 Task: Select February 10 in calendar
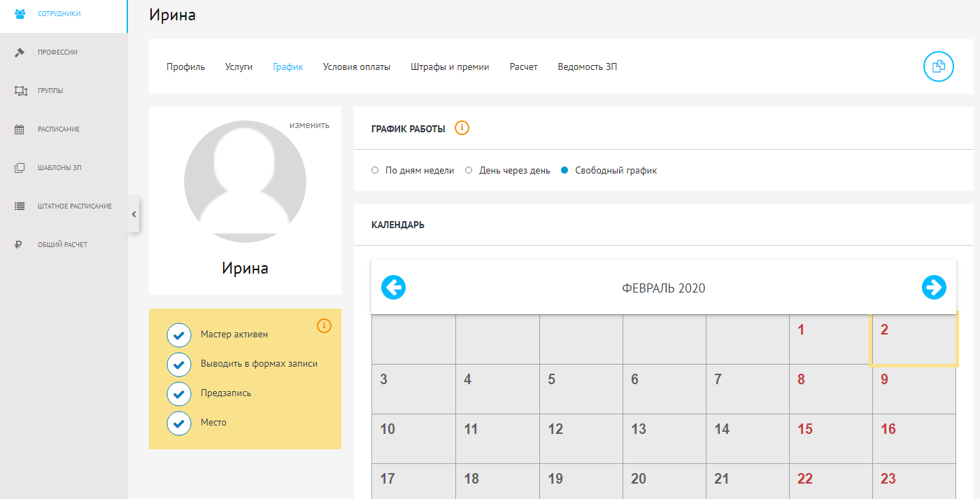[413, 439]
